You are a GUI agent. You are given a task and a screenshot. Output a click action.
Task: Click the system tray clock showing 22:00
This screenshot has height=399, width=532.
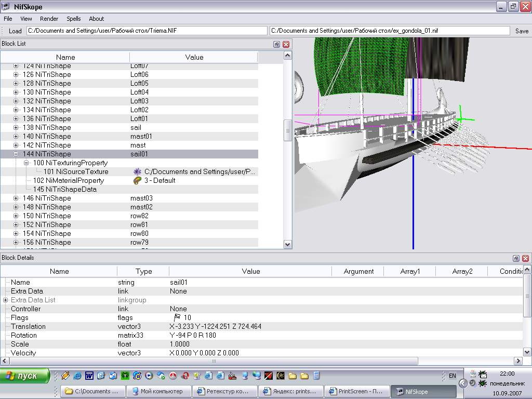pyautogui.click(x=507, y=374)
